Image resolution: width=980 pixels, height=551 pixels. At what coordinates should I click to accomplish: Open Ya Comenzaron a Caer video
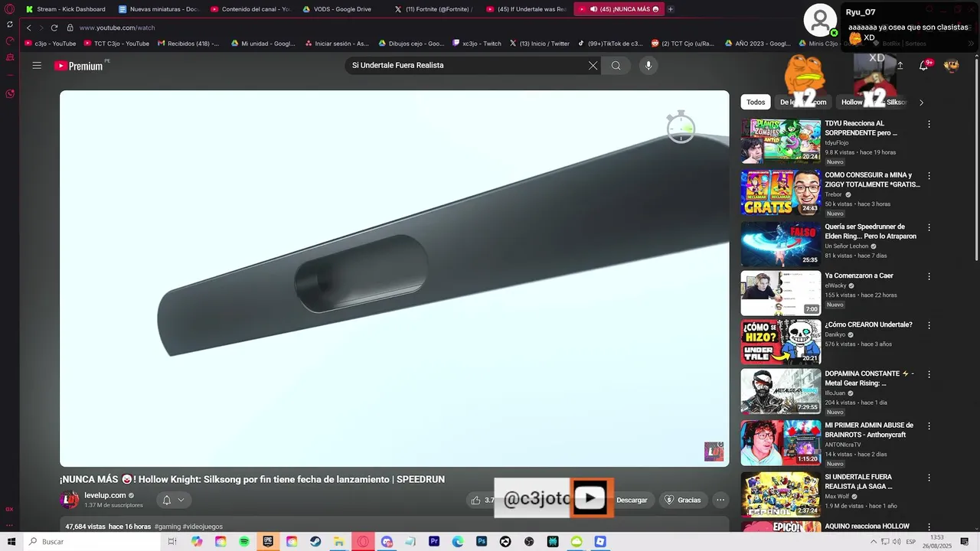click(x=780, y=292)
